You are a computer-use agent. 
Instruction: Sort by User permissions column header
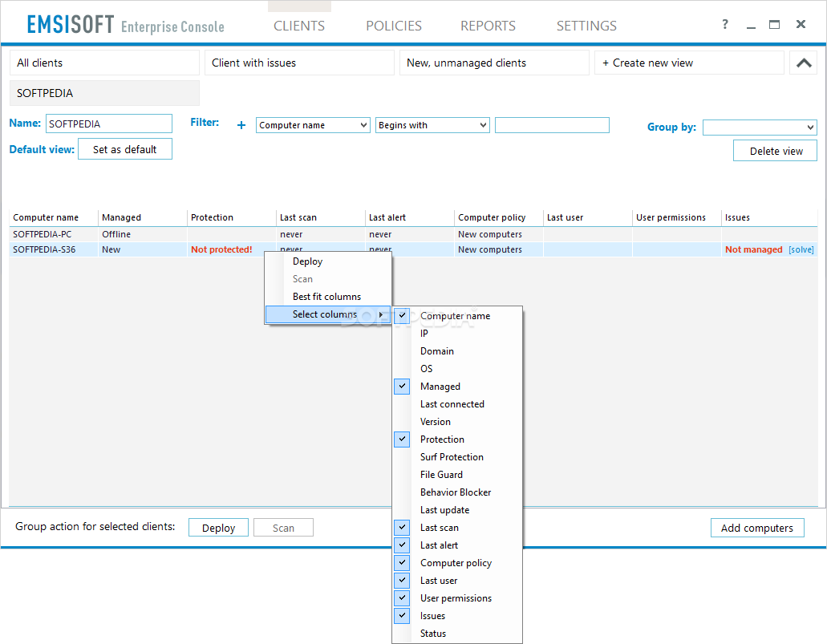(677, 217)
